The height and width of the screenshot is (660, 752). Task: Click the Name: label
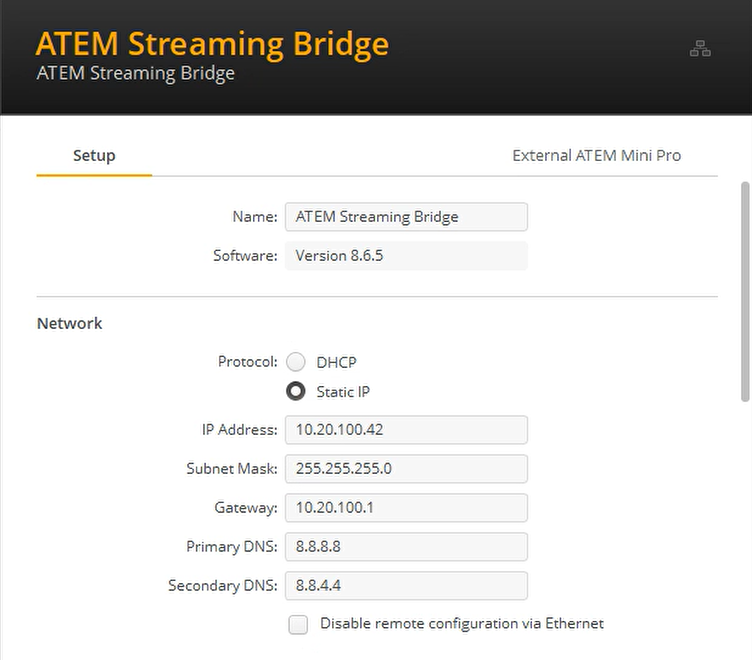255,217
